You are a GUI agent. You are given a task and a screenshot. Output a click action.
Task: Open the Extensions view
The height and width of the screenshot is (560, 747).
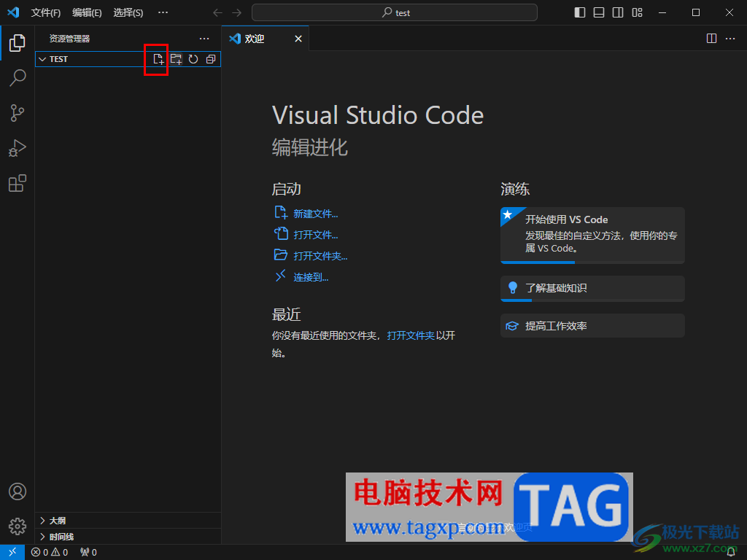click(18, 183)
